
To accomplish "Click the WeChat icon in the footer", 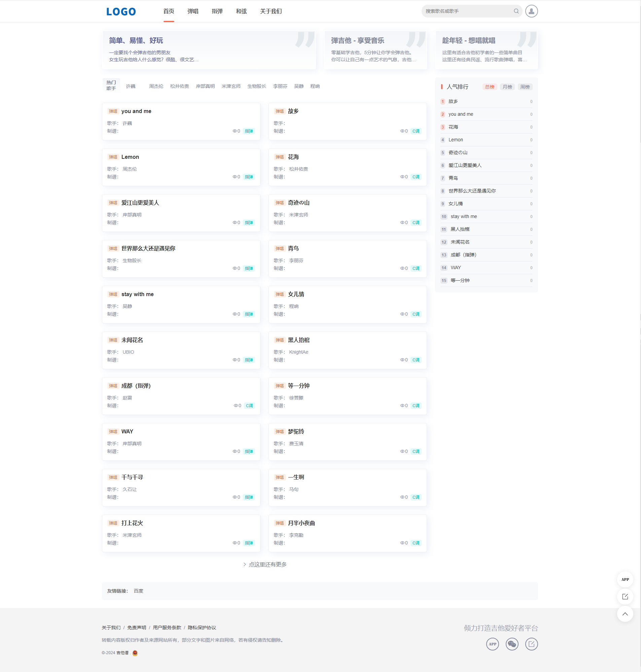I will point(512,644).
